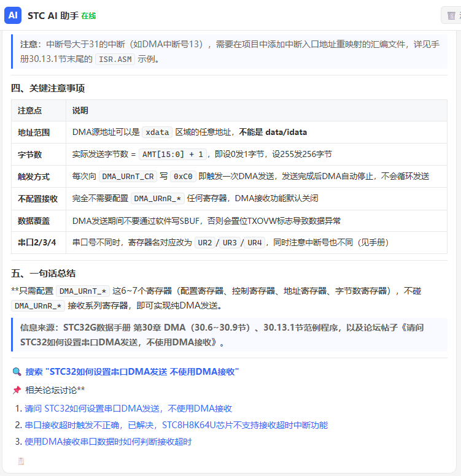Click the 在线 online status label

[x=88, y=16]
